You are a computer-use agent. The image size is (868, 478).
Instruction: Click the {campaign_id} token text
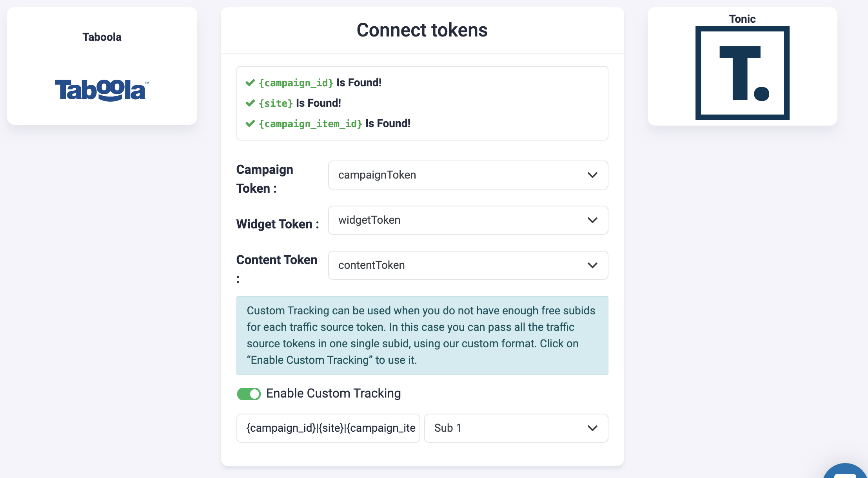[x=296, y=83]
